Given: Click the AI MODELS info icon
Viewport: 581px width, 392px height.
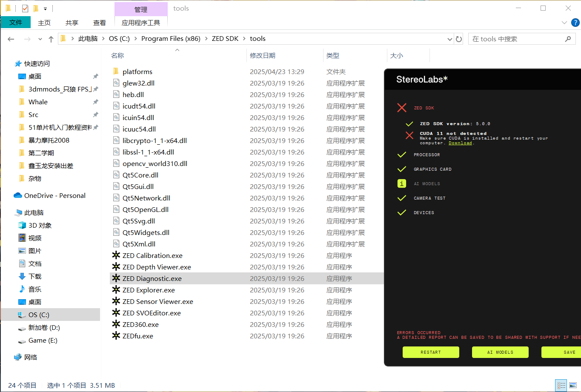Looking at the screenshot, I should pos(402,183).
